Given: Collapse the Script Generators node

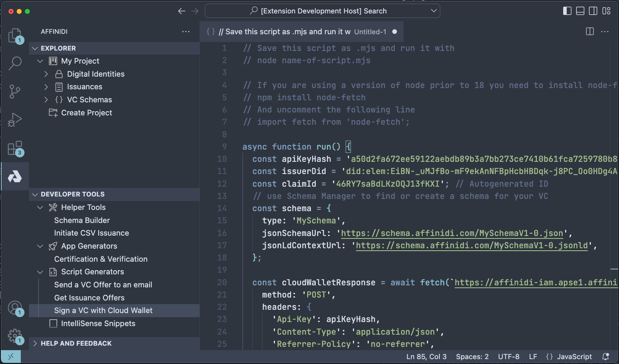Looking at the screenshot, I should pyautogui.click(x=40, y=272).
